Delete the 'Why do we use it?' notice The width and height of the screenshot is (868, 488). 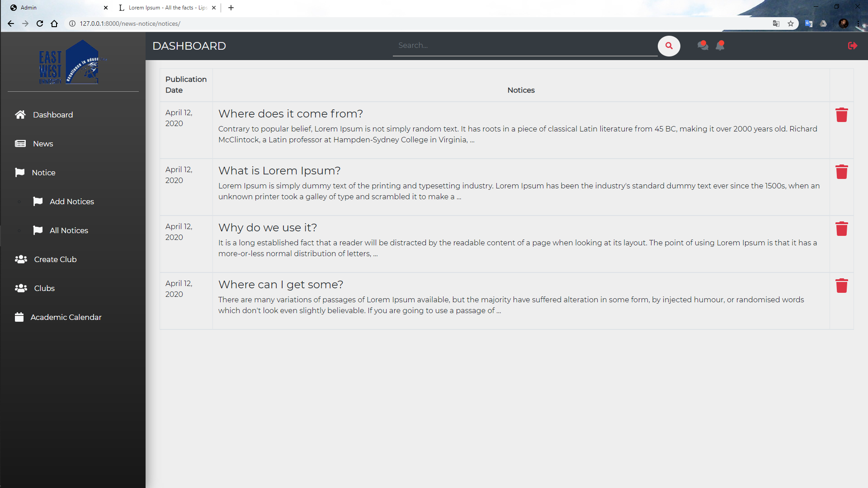pos(841,229)
